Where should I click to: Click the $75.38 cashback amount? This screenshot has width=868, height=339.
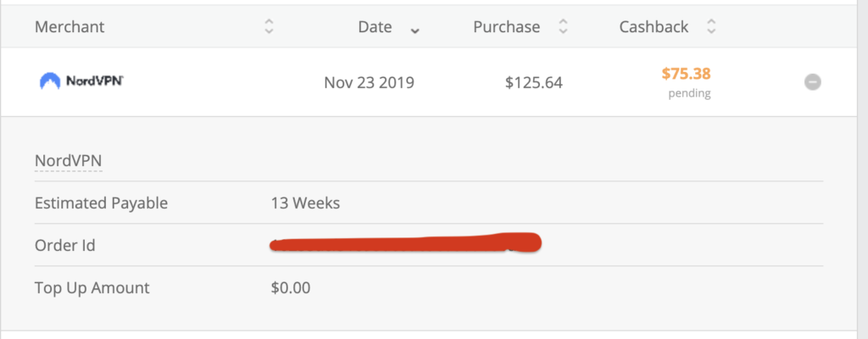click(x=686, y=74)
